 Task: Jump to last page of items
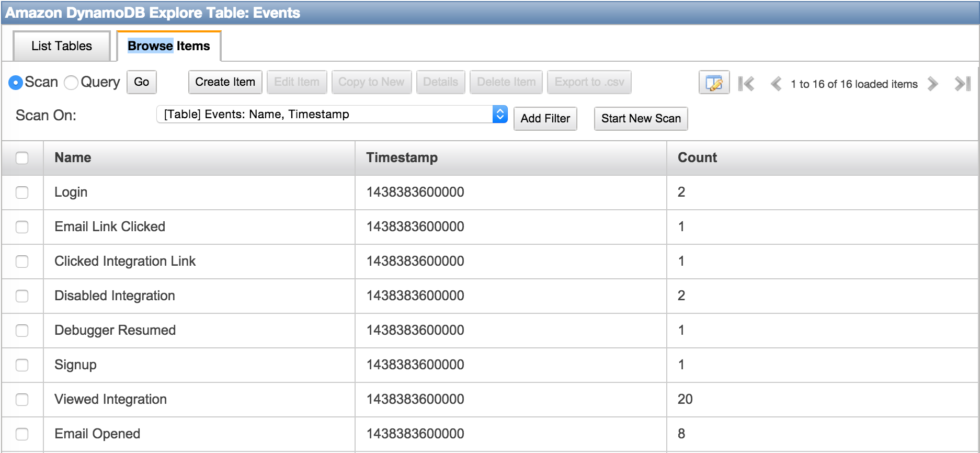(962, 84)
